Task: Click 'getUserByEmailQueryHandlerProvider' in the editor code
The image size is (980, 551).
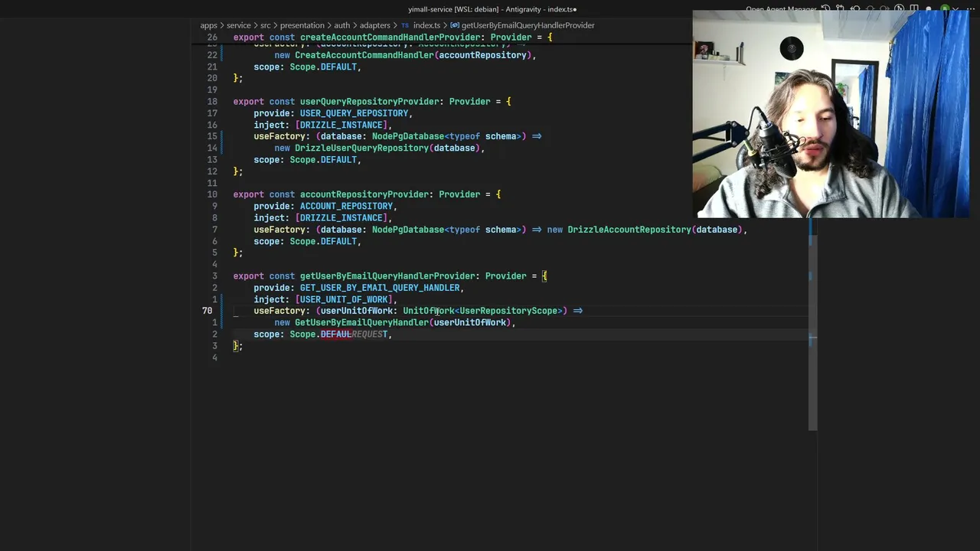Action: 387,276
